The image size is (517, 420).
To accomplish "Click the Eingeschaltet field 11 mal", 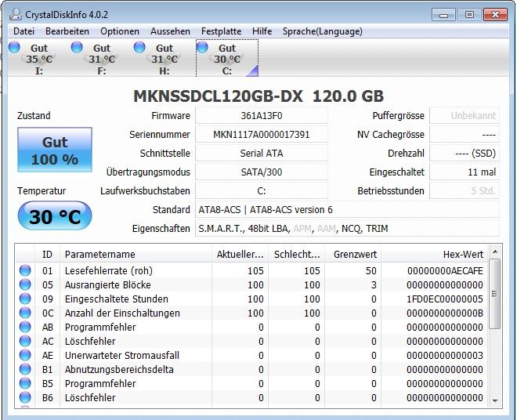I will [x=465, y=172].
